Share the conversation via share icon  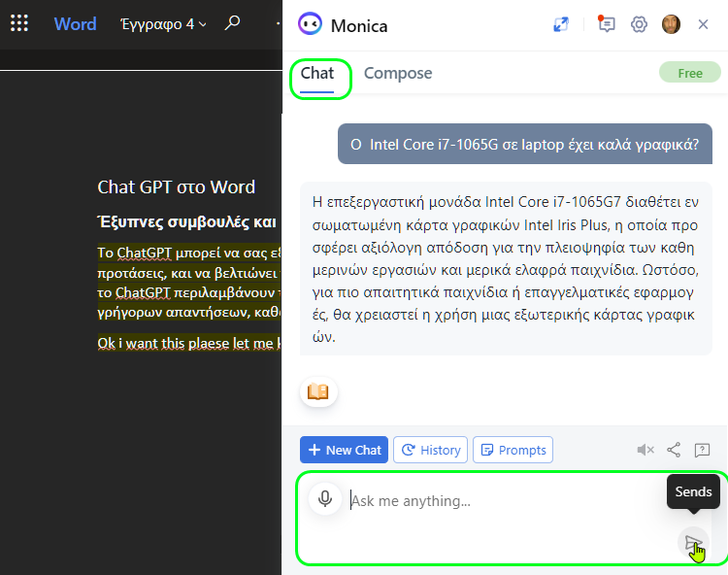pyautogui.click(x=674, y=450)
